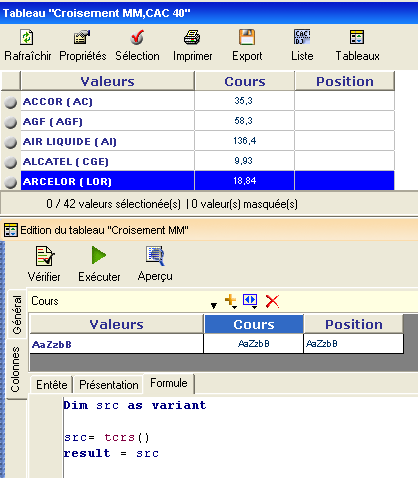Screen dimensions: 418x478
Task: Click the Rafraîchir refresh icon
Action: point(27,37)
